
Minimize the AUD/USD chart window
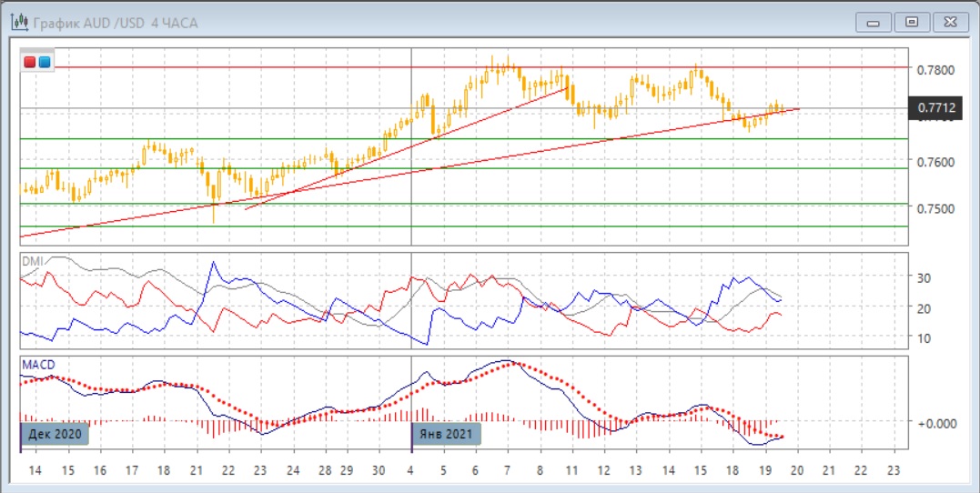pyautogui.click(x=878, y=22)
